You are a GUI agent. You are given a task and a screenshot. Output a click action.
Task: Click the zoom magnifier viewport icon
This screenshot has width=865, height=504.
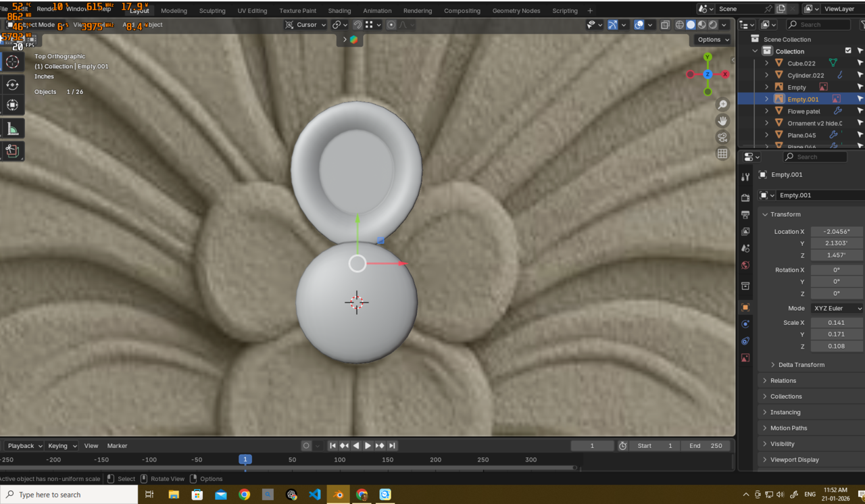click(722, 104)
